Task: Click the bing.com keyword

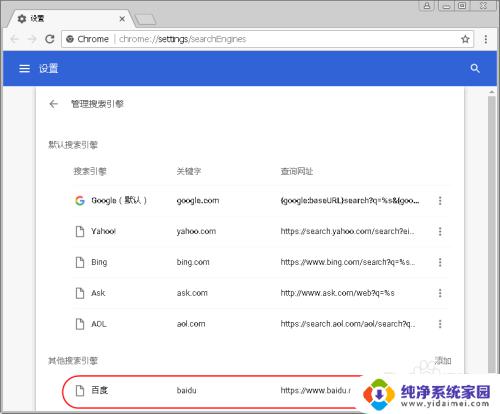Action: pos(193,262)
